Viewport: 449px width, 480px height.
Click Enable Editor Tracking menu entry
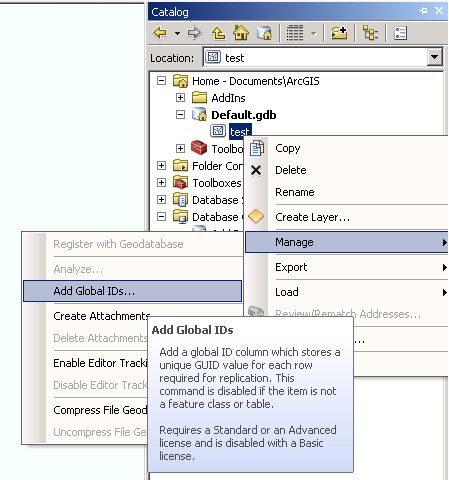pyautogui.click(x=100, y=363)
